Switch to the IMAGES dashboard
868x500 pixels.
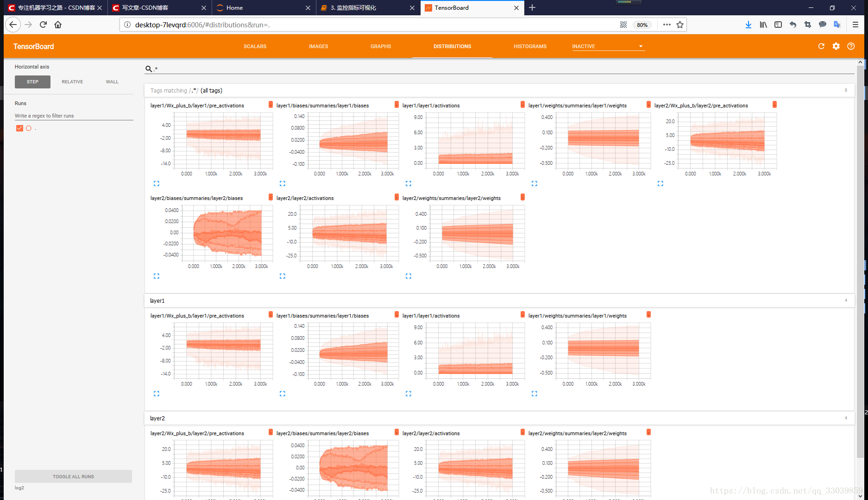pyautogui.click(x=319, y=46)
